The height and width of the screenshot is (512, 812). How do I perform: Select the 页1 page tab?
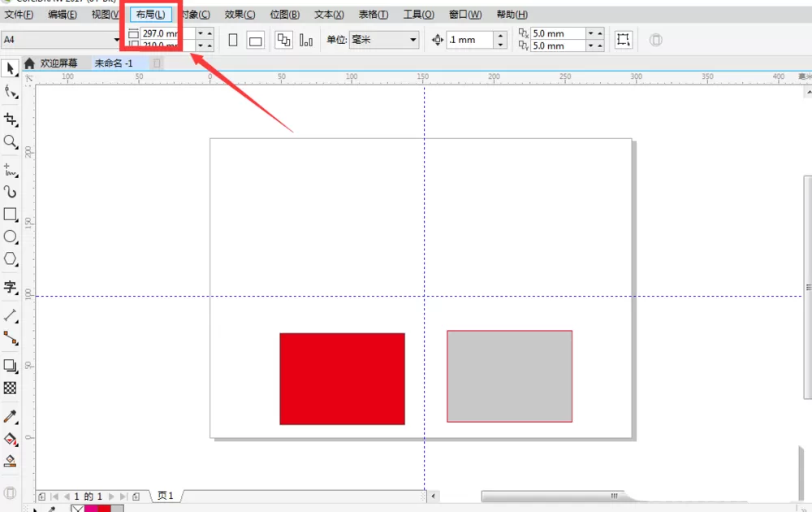tap(165, 496)
